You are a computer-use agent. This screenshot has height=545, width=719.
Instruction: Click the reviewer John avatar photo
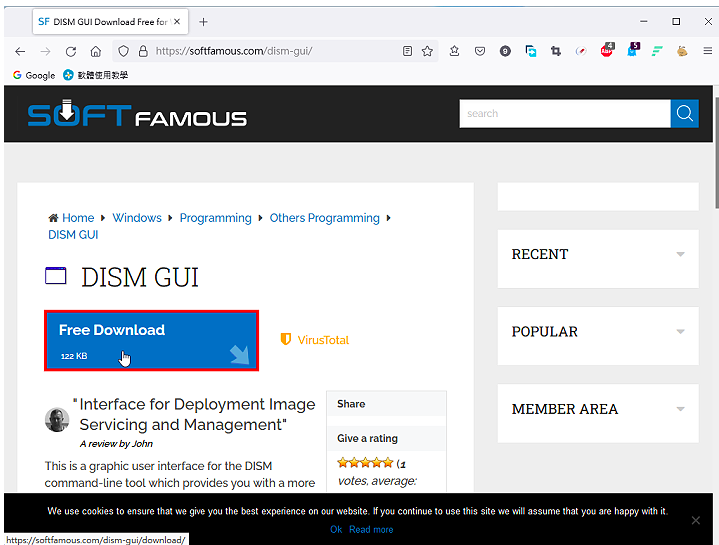coord(57,419)
